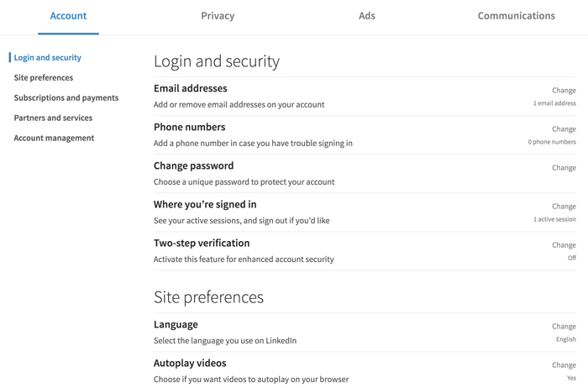Switch to the Privacy tab
Image resolution: width=588 pixels, height=388 pixels.
[x=218, y=16]
